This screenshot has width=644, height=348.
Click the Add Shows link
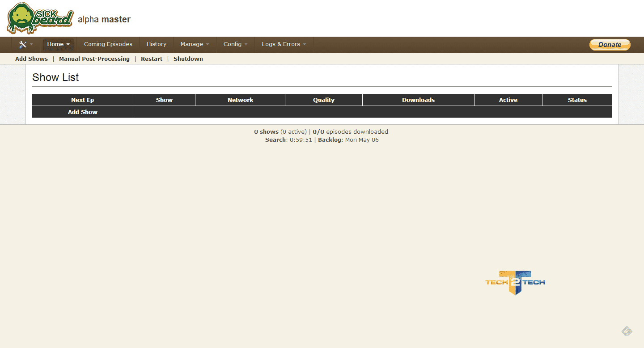point(31,59)
